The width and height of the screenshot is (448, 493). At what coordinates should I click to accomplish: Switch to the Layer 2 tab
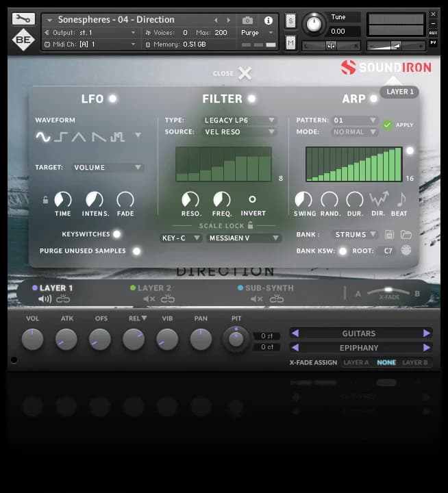(154, 288)
